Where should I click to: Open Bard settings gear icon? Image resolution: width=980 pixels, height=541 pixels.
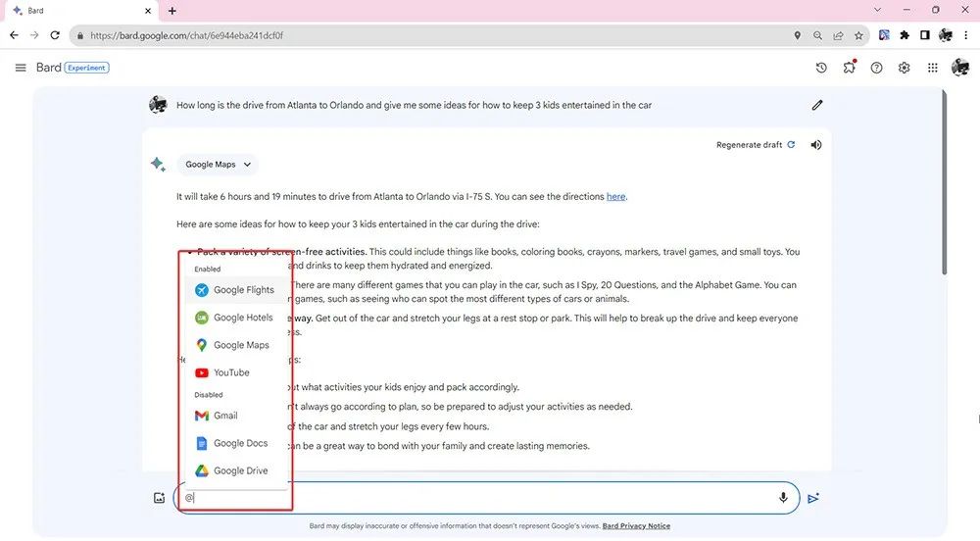click(904, 68)
